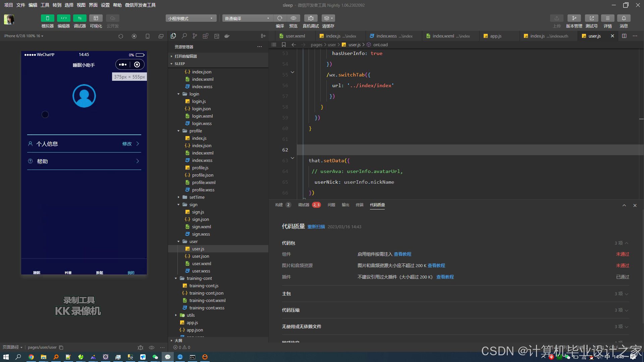644x362 pixels.
Task: Expand the 主包 section chevron
Action: (627, 294)
